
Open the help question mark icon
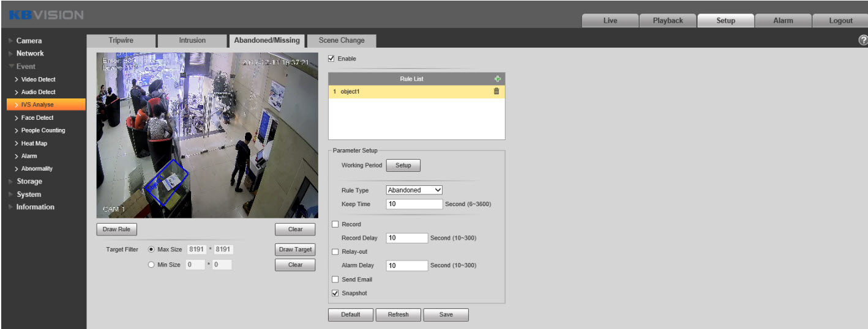(862, 40)
